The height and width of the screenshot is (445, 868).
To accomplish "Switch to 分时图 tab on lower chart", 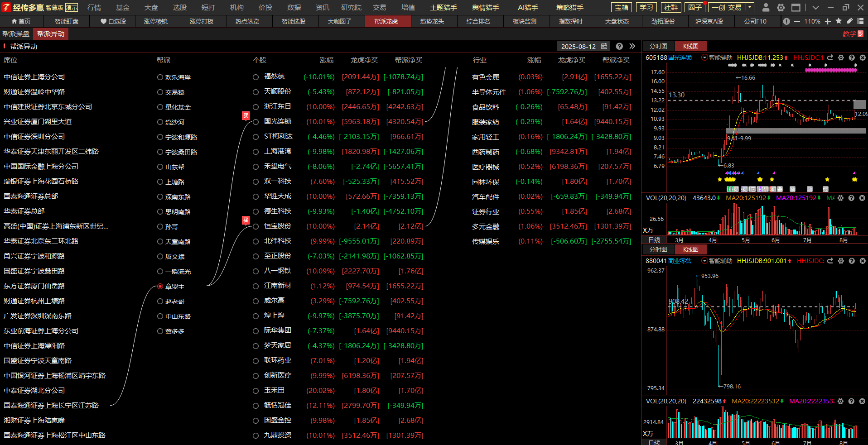I will tap(658, 249).
